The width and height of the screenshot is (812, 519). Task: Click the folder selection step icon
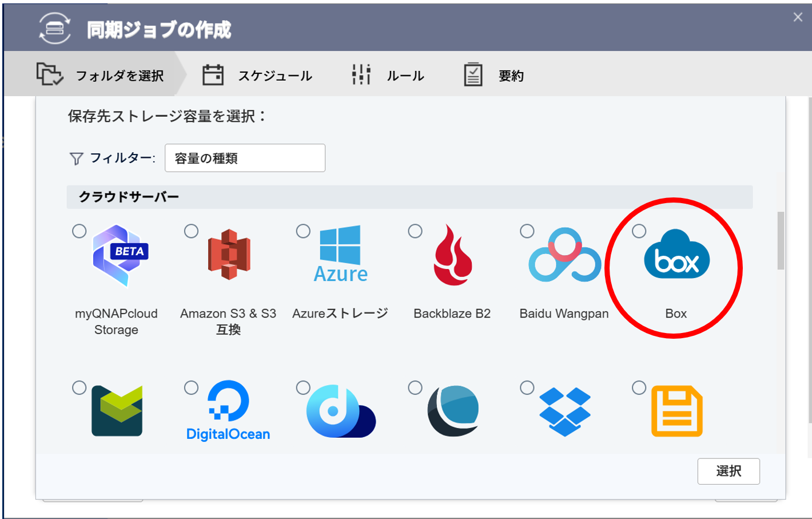tap(50, 74)
